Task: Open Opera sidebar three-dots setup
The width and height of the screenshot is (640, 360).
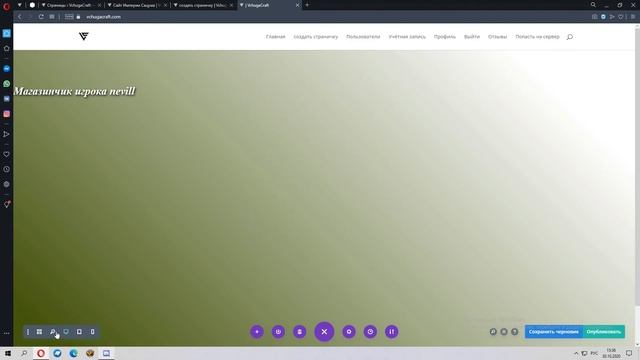Action: pyautogui.click(x=7, y=333)
